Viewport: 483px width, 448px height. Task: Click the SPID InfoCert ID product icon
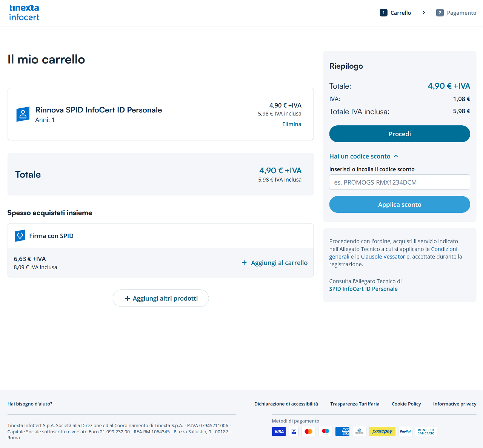pyautogui.click(x=23, y=114)
